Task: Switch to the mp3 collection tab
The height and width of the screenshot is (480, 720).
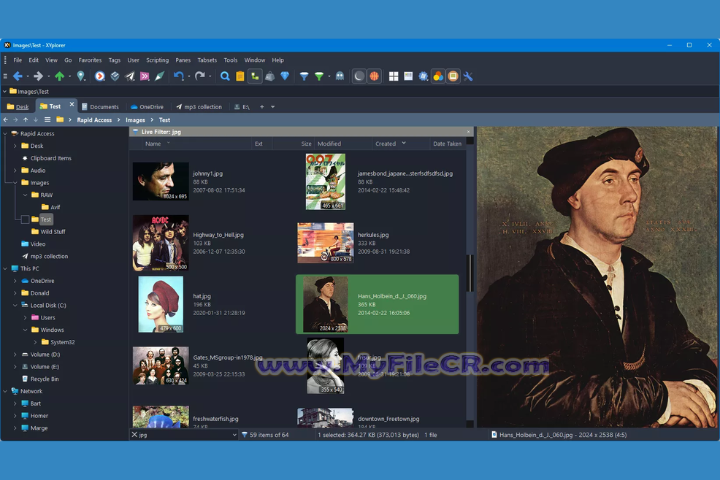Action: point(199,107)
